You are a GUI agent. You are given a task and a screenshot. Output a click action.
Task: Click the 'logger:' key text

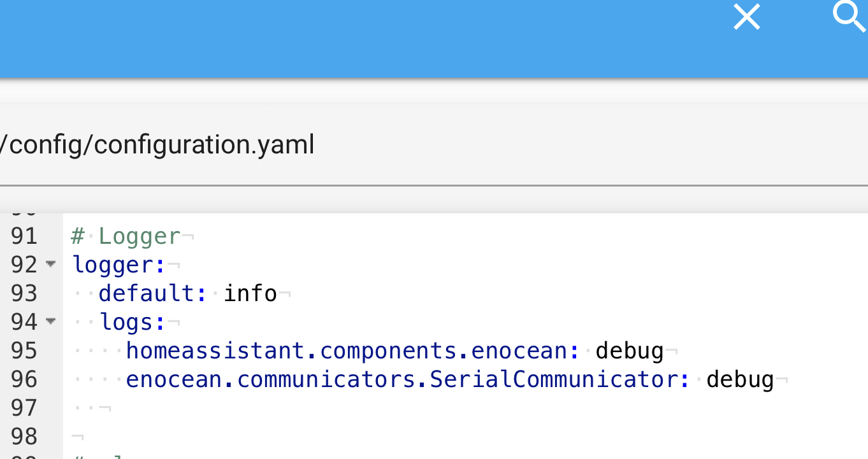click(x=119, y=265)
